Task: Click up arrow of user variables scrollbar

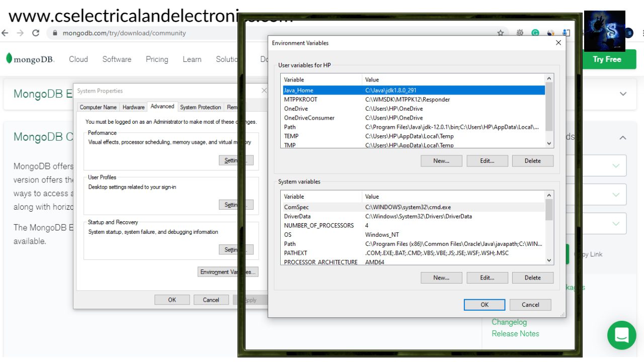Action: coord(549,78)
